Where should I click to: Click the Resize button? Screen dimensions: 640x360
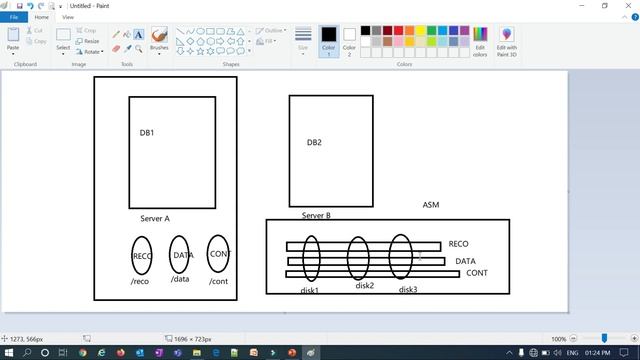coord(87,41)
